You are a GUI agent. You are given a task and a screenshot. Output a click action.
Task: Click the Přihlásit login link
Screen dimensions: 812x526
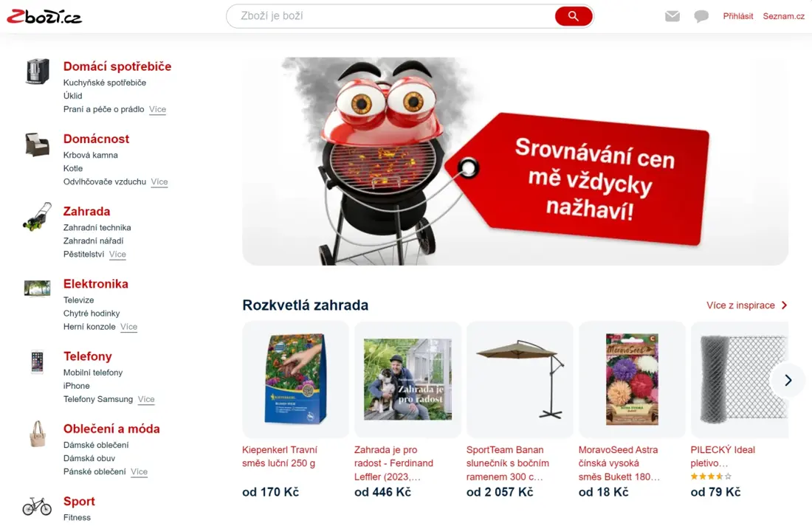coord(738,16)
